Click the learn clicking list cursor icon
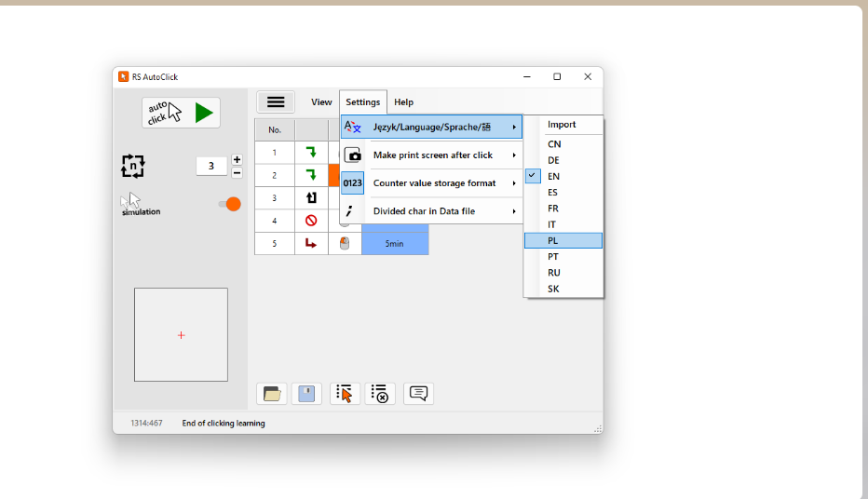Screen dimensions: 868x499 (345, 394)
